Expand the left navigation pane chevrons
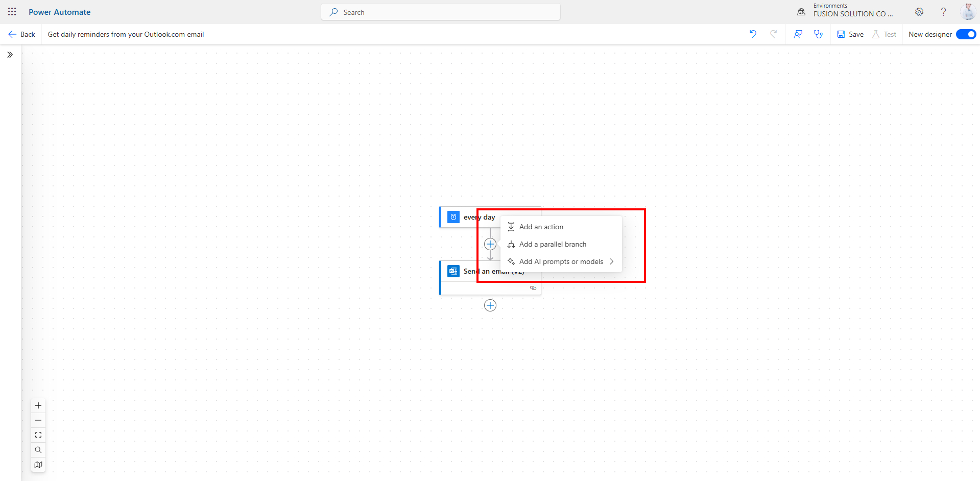 pyautogui.click(x=10, y=55)
